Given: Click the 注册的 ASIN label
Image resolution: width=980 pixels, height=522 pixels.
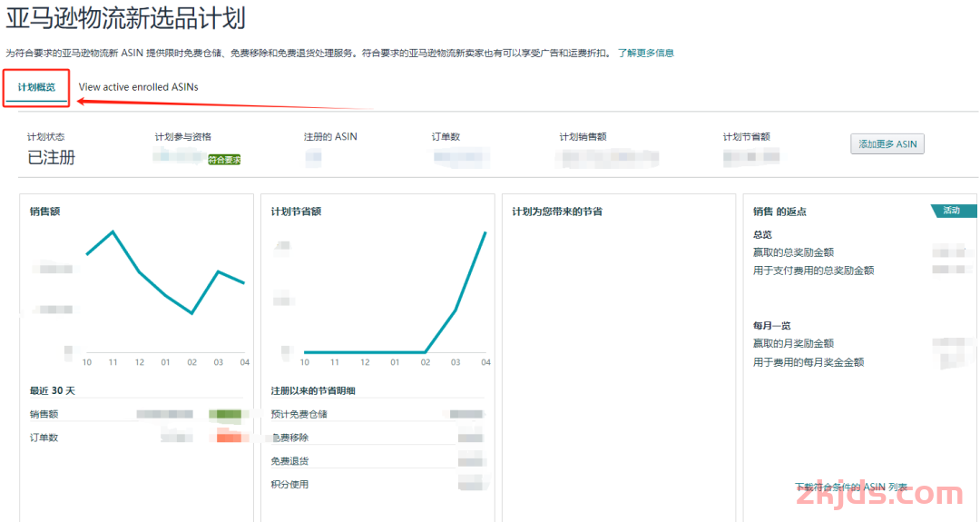Looking at the screenshot, I should [330, 137].
